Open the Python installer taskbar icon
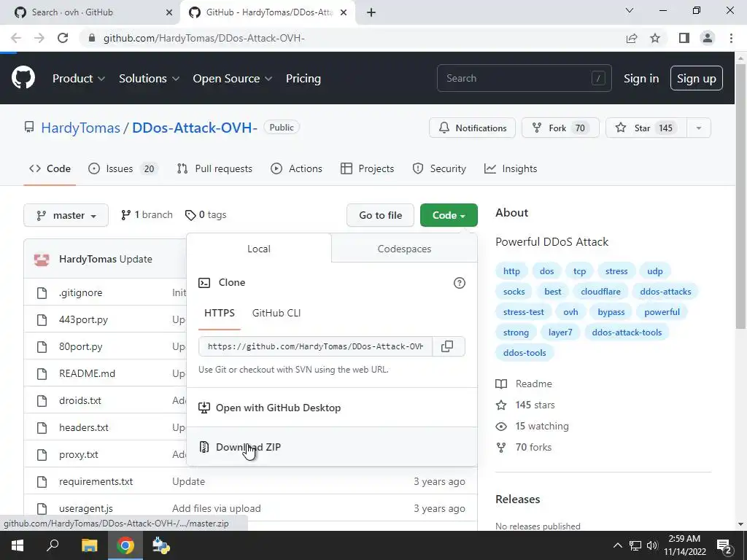Image resolution: width=747 pixels, height=560 pixels. coord(161,545)
